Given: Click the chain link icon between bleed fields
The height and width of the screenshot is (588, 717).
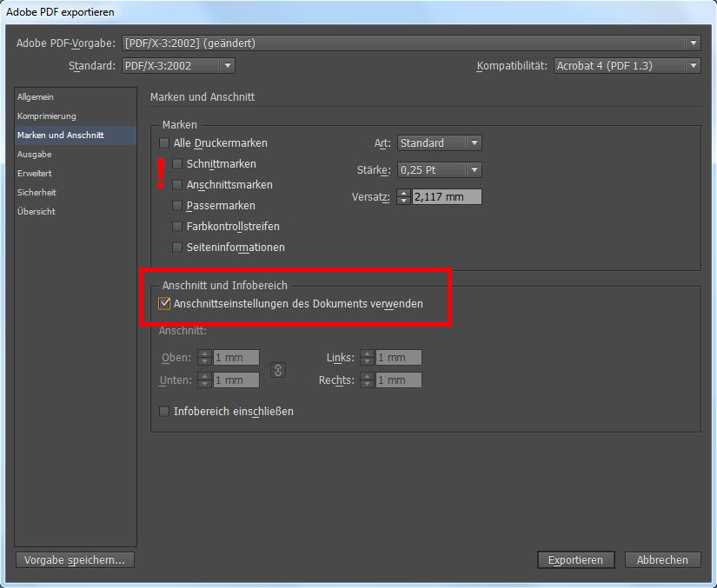Looking at the screenshot, I should click(x=278, y=369).
